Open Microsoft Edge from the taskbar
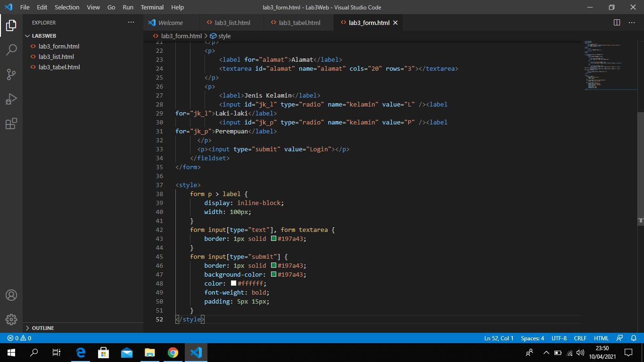The image size is (644, 362). pyautogui.click(x=81, y=352)
